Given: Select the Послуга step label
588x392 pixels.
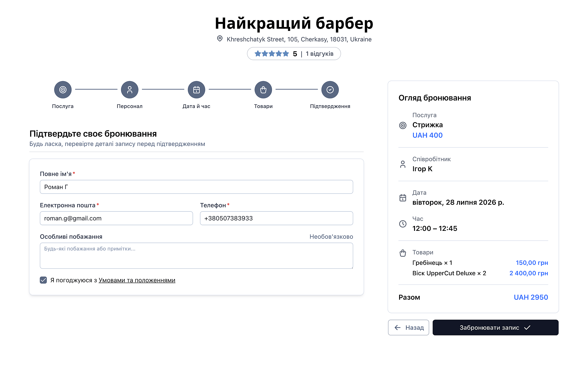Looking at the screenshot, I should click(x=63, y=106).
